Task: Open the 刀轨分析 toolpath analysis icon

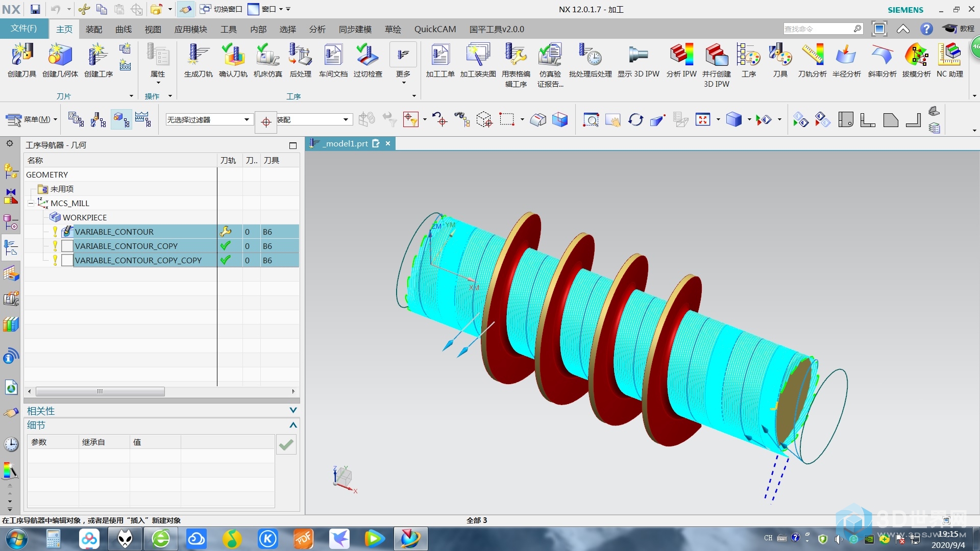Action: coord(812,55)
